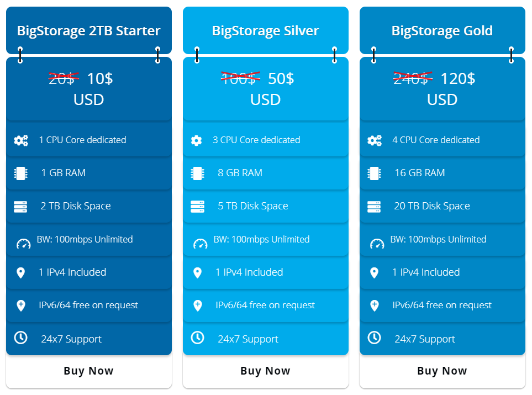Click the RAM chip icon in the Gold plan
532x395 pixels.
pos(374,173)
